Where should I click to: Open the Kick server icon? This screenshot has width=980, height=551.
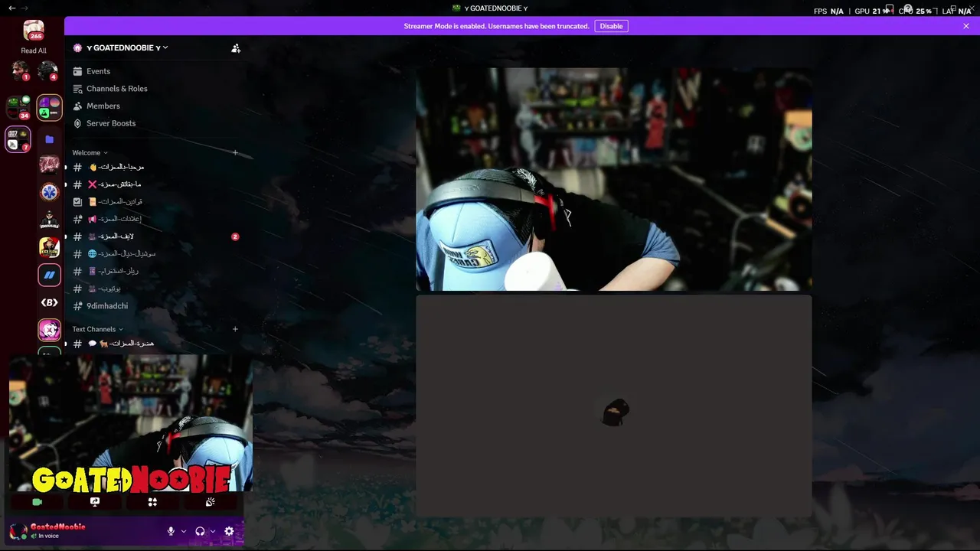point(49,247)
